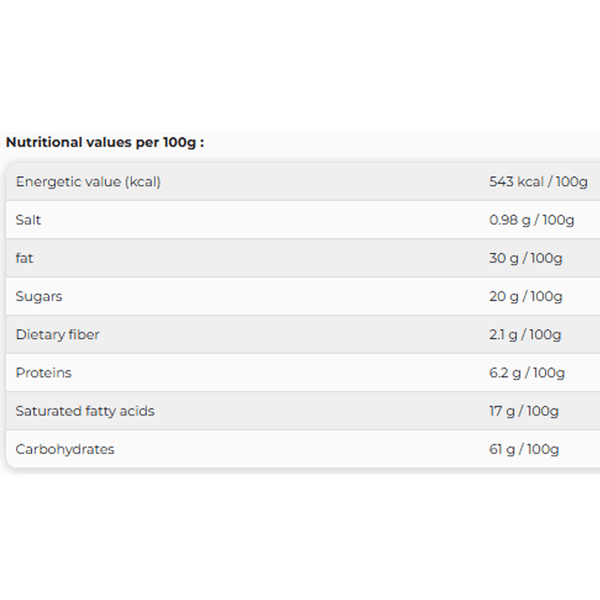The height and width of the screenshot is (600, 600).
Task: Select the '61 g / 100g' carbohydrates value
Action: pos(524,449)
